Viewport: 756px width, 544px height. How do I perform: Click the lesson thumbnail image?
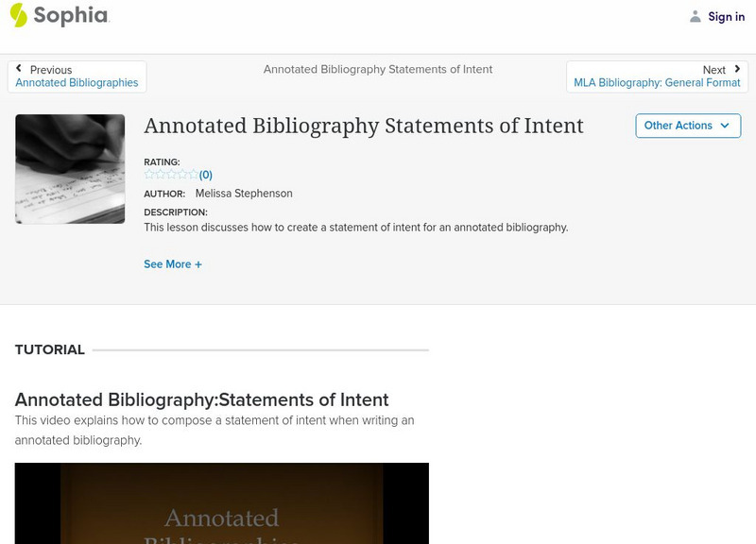[70, 169]
